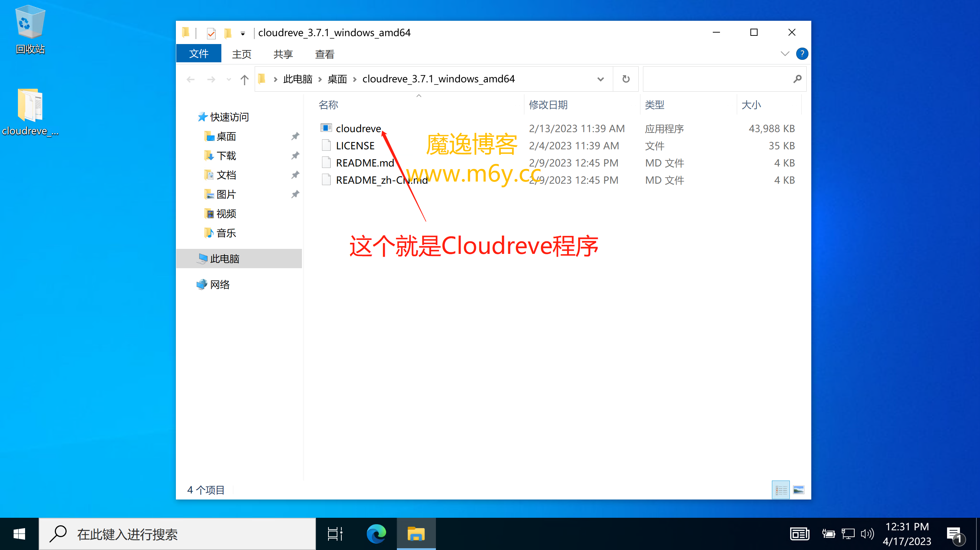Click the Explorer window folder icon in title bar
Screen dimensions: 980x550
coord(186,33)
